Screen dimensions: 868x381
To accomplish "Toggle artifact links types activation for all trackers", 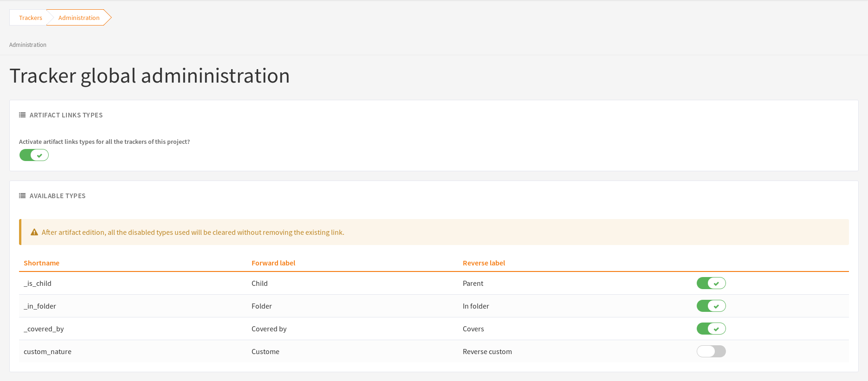I will click(x=34, y=155).
